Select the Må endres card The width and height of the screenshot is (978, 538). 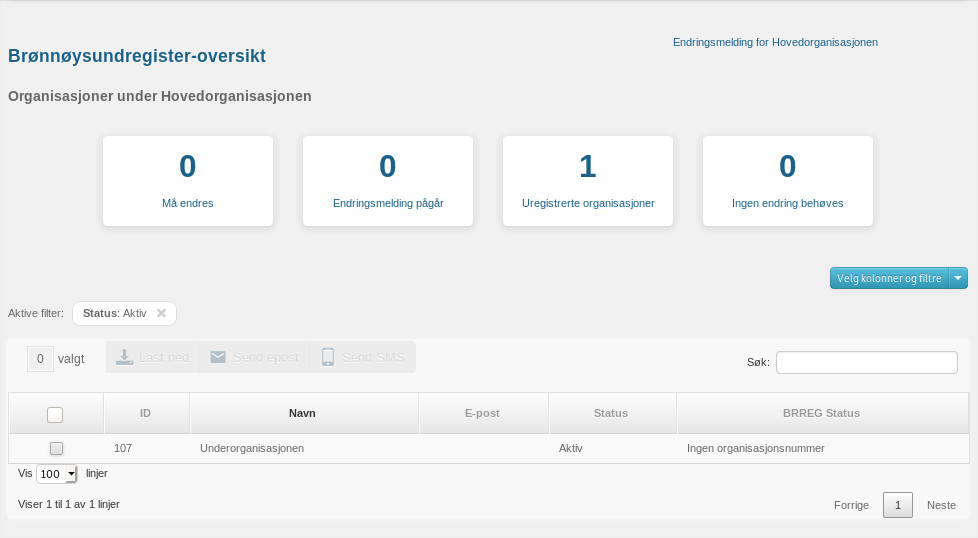pyautogui.click(x=188, y=181)
